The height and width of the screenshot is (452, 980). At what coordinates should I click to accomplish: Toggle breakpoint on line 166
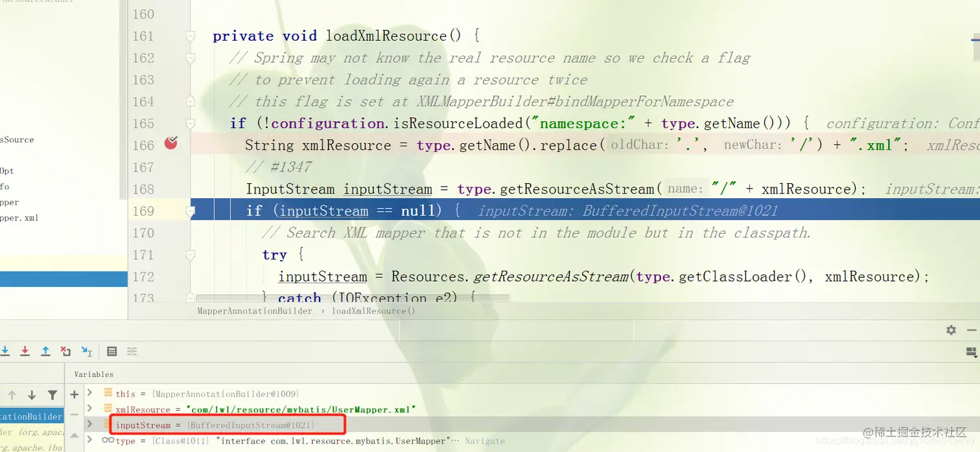[x=171, y=143]
